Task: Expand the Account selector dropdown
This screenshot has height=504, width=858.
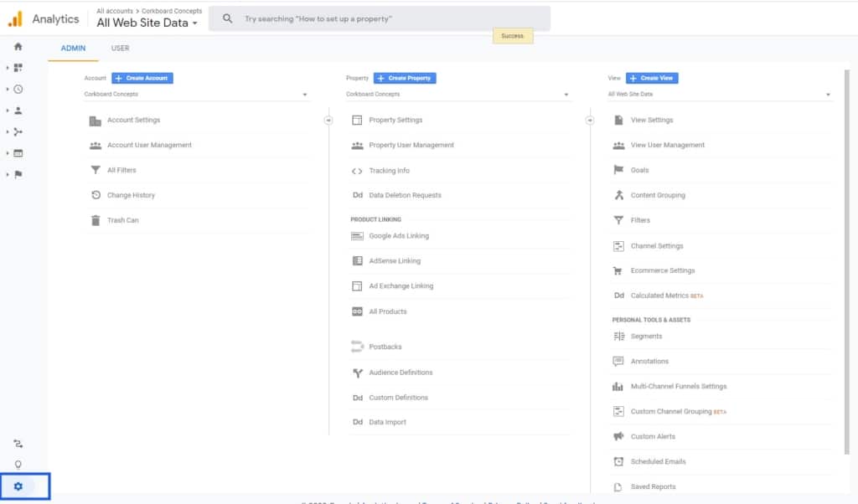Action: pyautogui.click(x=196, y=95)
